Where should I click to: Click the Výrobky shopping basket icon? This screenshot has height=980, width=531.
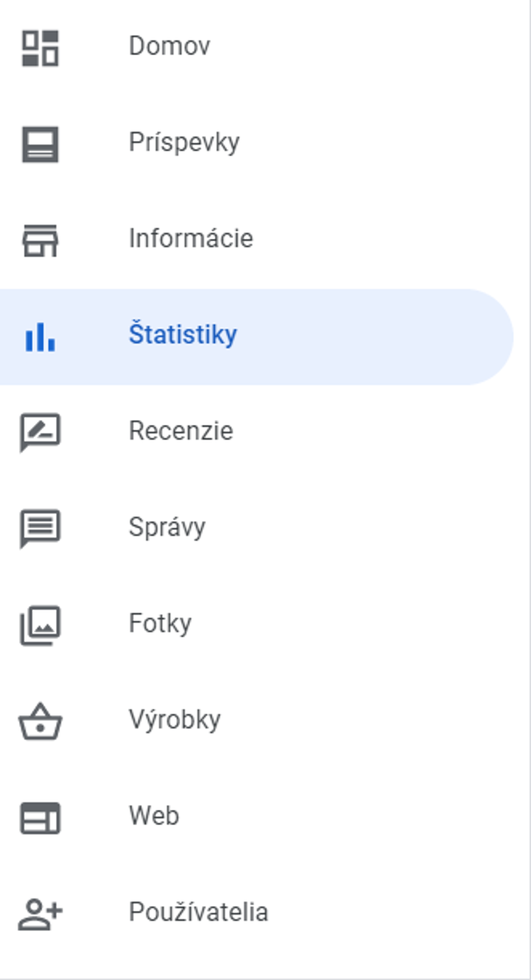pos(40,721)
